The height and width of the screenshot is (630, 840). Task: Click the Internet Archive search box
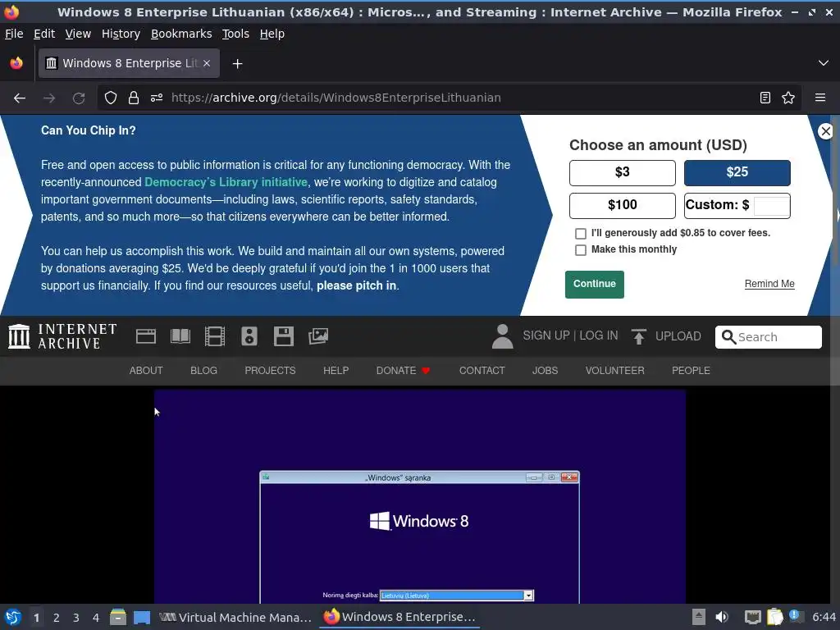pyautogui.click(x=768, y=337)
